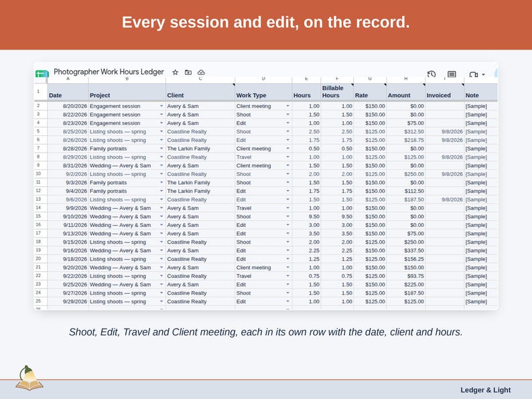Select the Rate header cell

click(370, 92)
